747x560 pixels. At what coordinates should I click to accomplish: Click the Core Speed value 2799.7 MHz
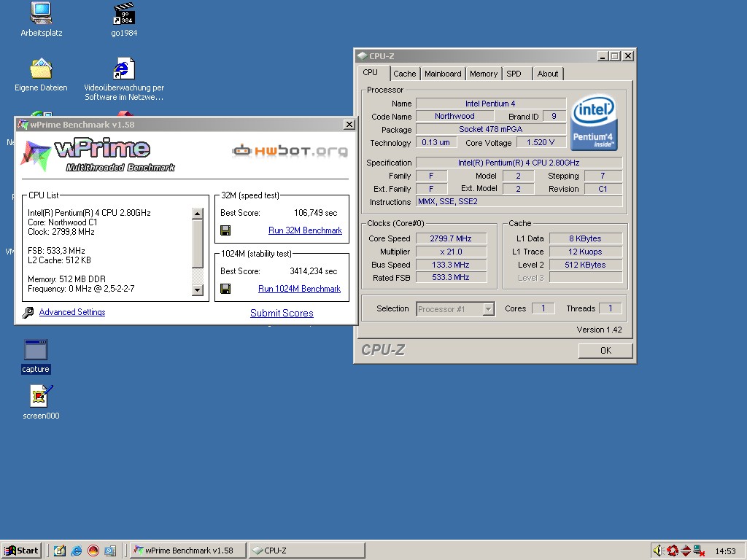coord(451,238)
